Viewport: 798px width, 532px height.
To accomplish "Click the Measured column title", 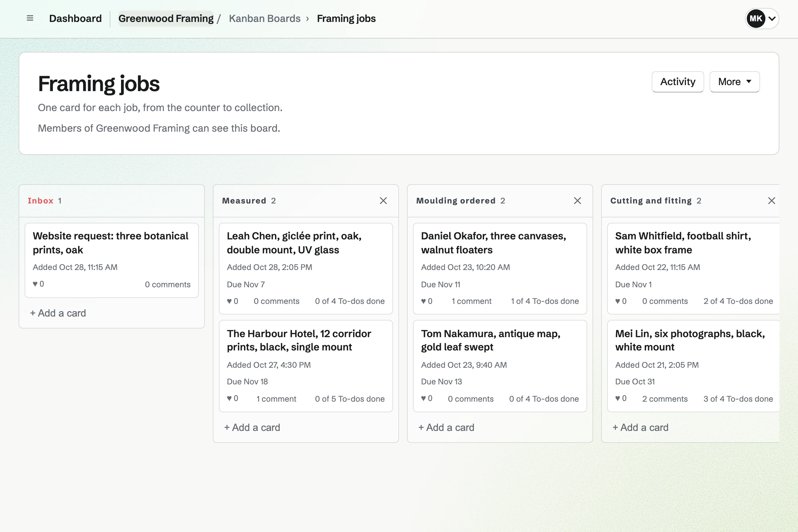I will pyautogui.click(x=244, y=200).
